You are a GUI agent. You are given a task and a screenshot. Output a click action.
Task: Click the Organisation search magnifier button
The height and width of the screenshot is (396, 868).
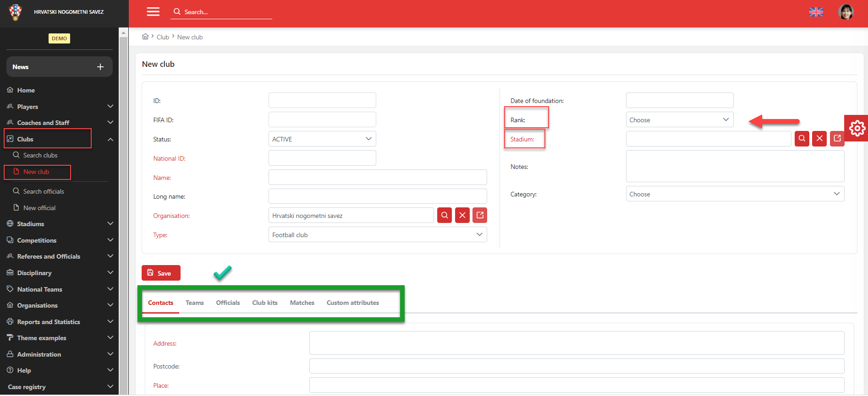(444, 215)
